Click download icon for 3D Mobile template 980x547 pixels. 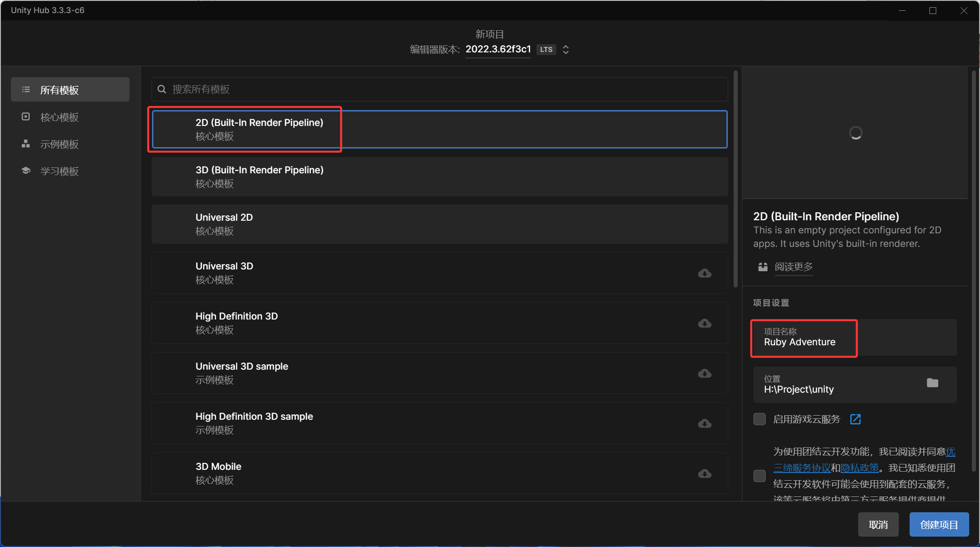704,473
